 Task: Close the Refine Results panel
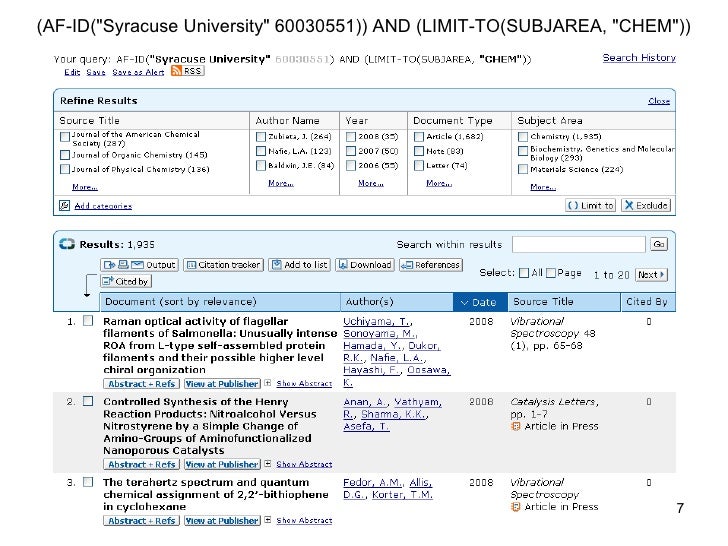(x=659, y=101)
